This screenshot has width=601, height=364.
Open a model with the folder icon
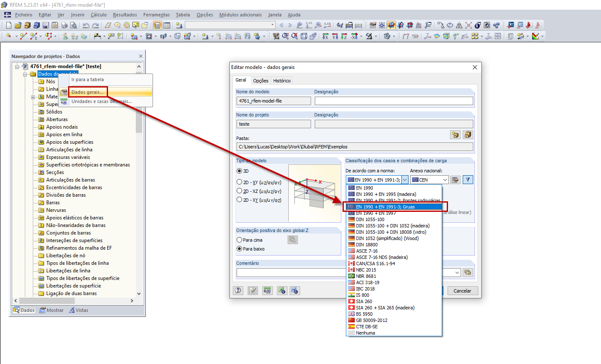pyautogui.click(x=18, y=25)
